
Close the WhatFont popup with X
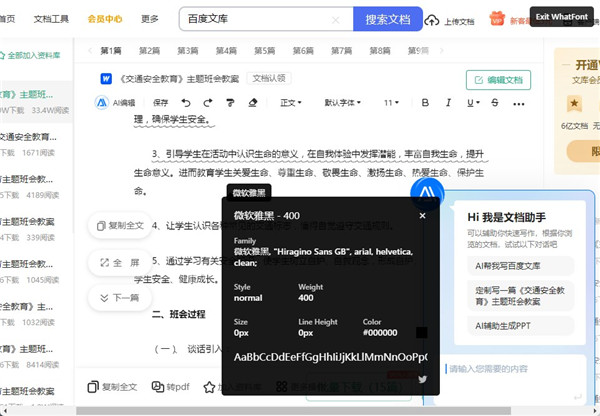pyautogui.click(x=422, y=216)
